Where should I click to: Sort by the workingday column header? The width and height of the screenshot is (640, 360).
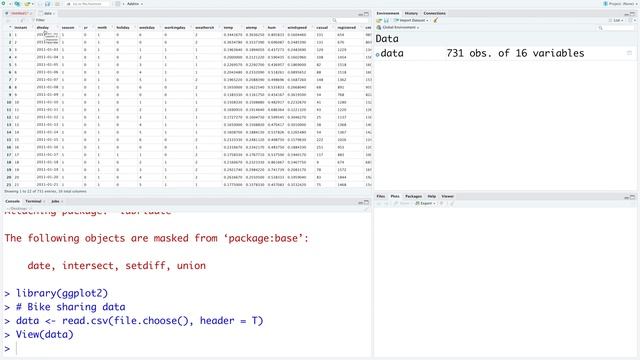[175, 27]
